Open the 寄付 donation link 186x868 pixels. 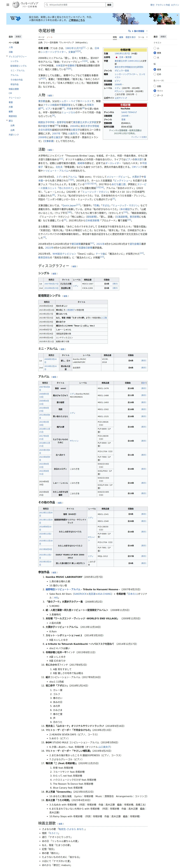click(152, 5)
